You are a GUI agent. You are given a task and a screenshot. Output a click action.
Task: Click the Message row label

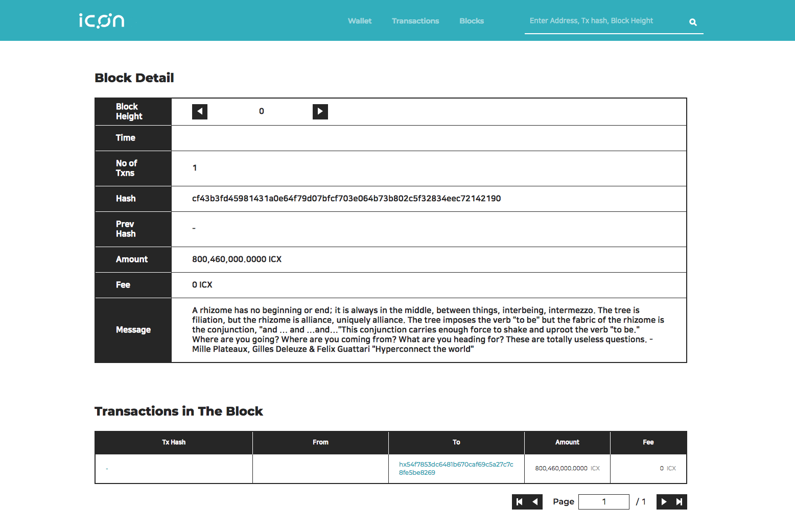pos(133,330)
